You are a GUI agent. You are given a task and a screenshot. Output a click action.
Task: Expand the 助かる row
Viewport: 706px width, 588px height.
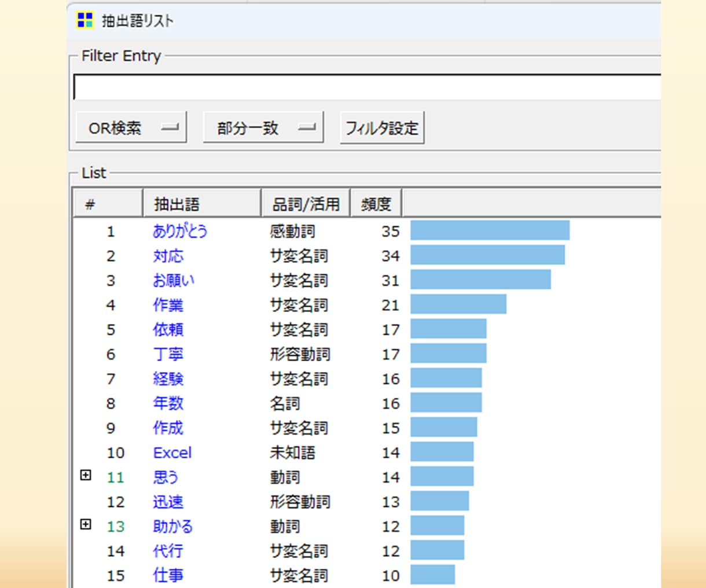pos(86,524)
